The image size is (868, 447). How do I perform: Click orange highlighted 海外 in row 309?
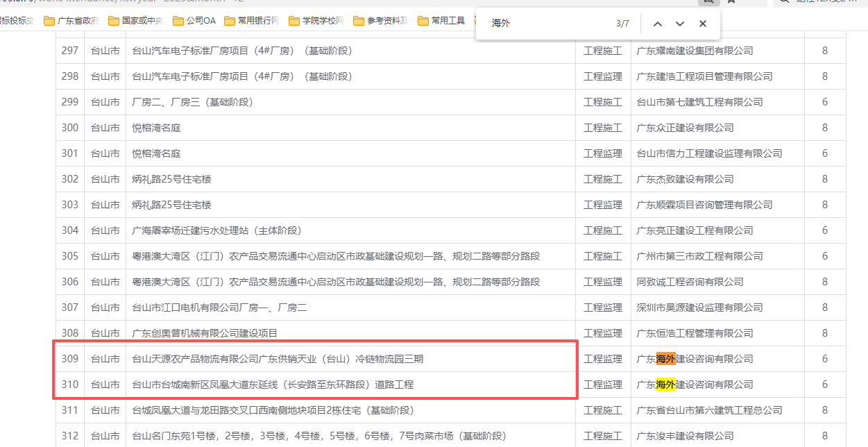[665, 359]
